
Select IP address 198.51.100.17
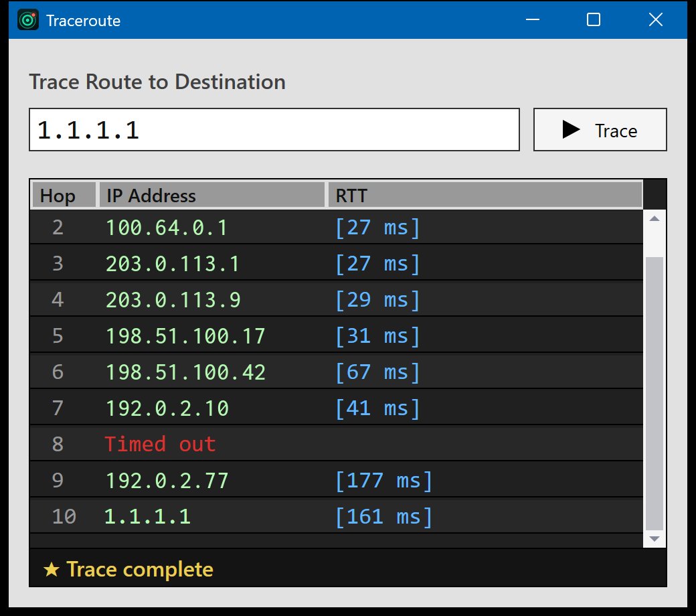(x=185, y=336)
